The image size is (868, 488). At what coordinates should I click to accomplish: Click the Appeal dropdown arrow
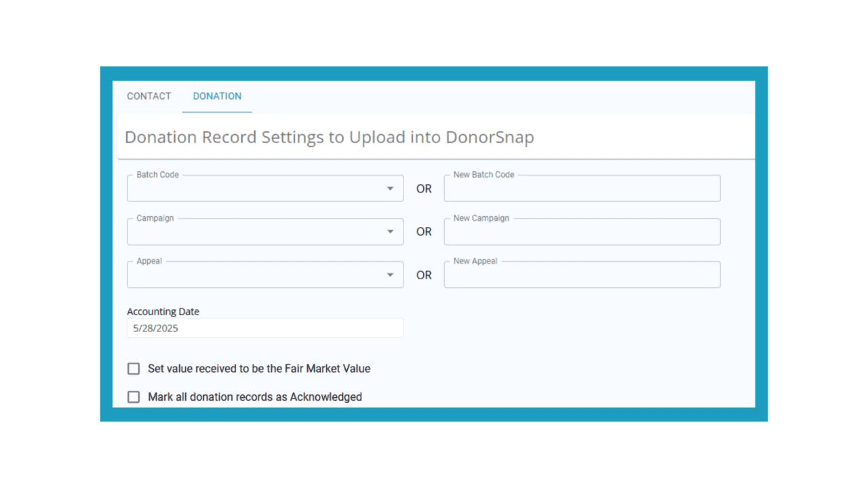click(390, 274)
